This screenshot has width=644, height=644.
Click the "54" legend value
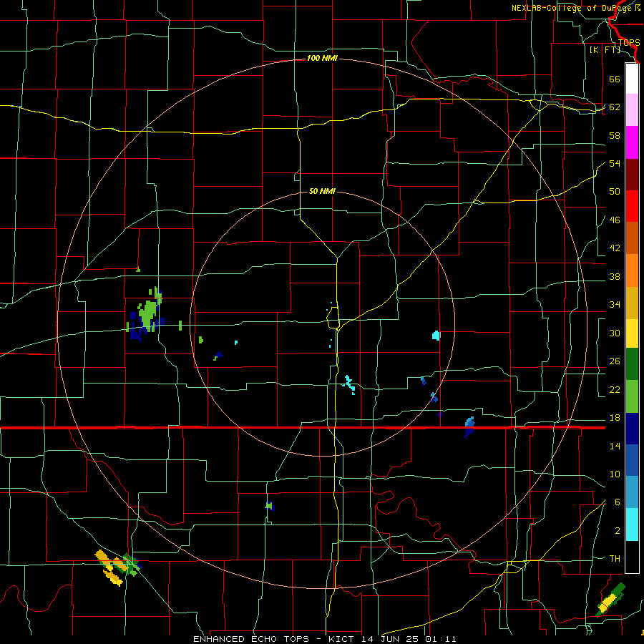coord(615,163)
